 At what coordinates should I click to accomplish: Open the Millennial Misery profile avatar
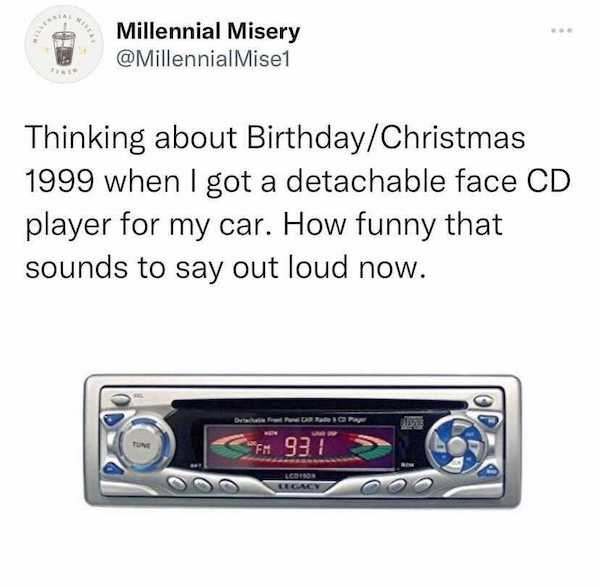(64, 45)
